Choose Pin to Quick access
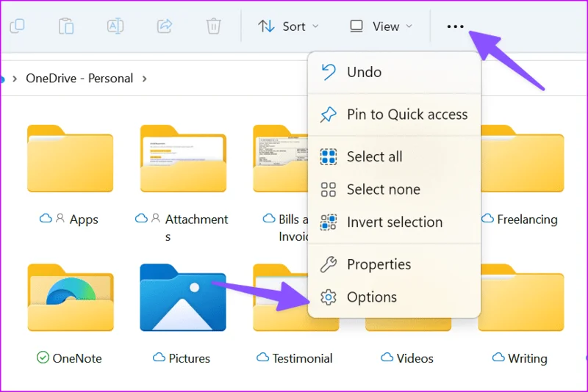The image size is (588, 392). click(x=394, y=115)
